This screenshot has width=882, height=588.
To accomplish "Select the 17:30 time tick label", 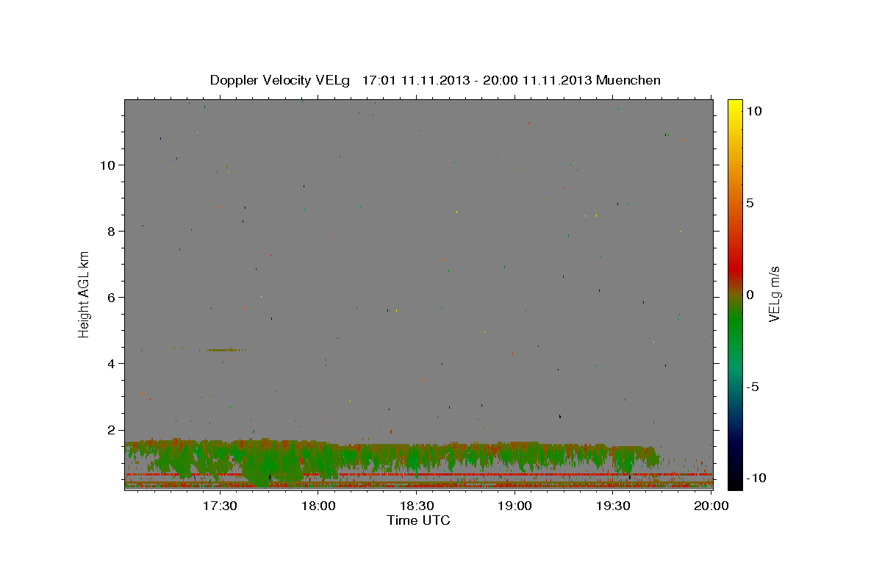I will 219,506.
